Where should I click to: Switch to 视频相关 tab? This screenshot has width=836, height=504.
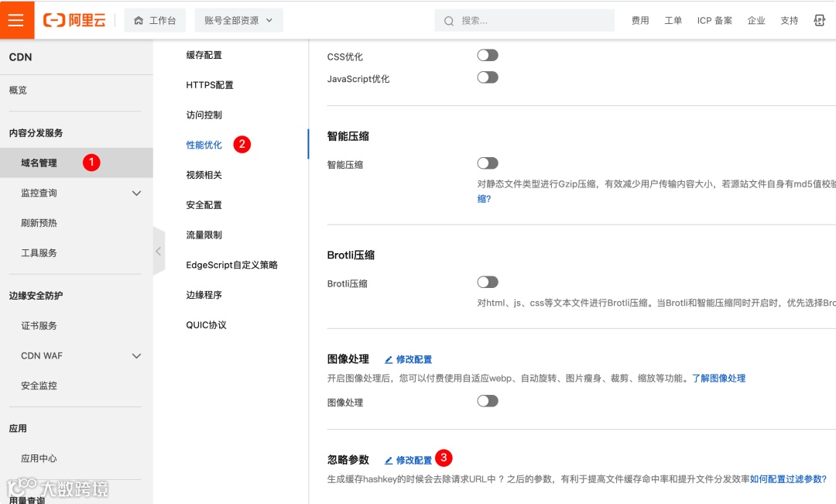[x=204, y=175]
